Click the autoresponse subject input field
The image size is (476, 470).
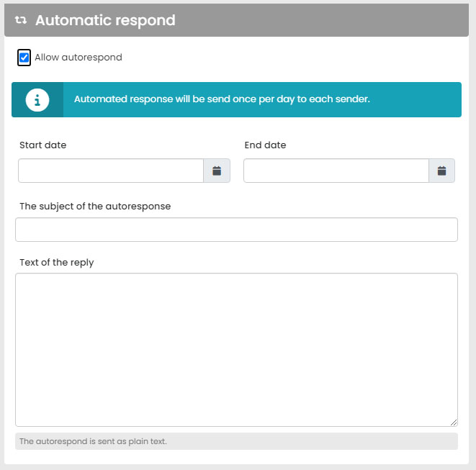click(x=236, y=230)
